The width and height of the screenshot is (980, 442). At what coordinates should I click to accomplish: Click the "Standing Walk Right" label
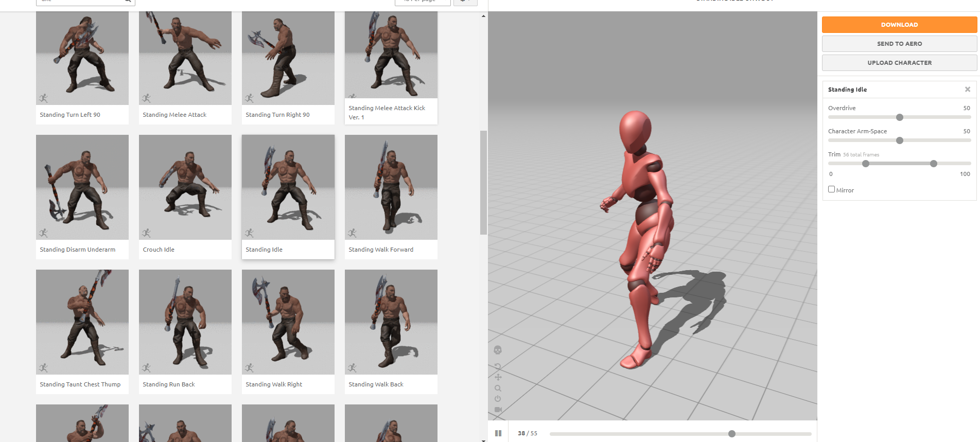click(x=274, y=384)
